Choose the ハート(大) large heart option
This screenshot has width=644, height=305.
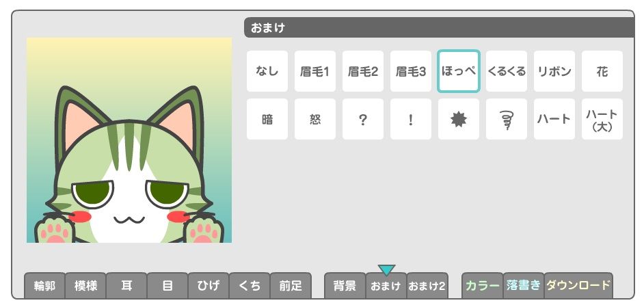pyautogui.click(x=602, y=119)
